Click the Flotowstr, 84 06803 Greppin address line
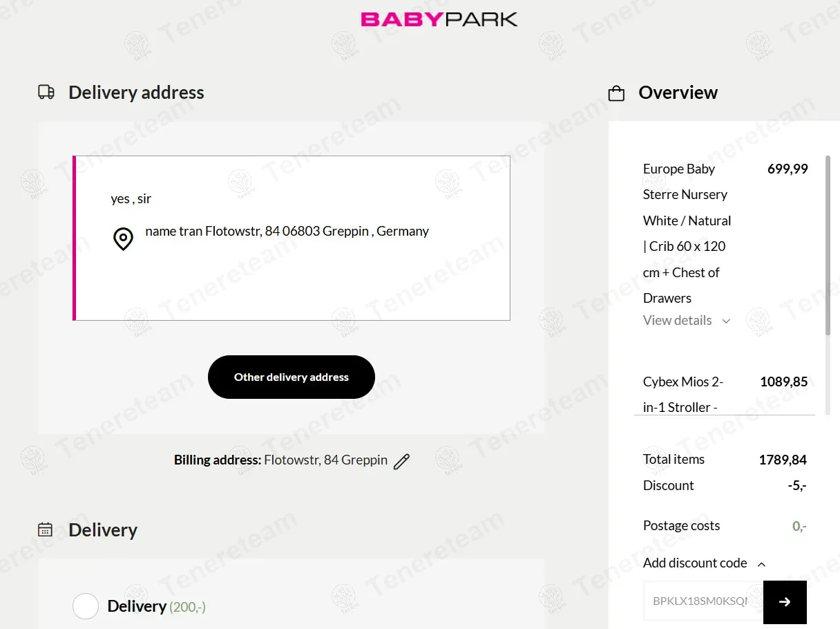Screen dimensions: 840x629 click(287, 231)
